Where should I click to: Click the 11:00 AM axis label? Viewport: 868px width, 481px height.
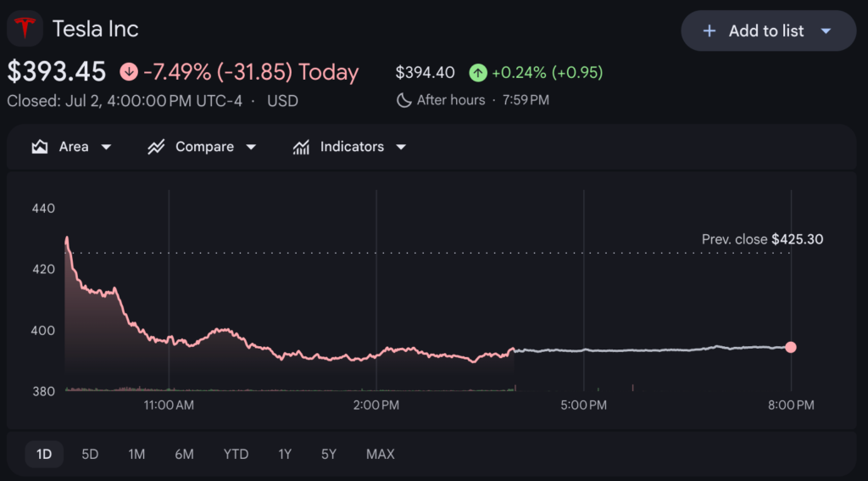click(x=169, y=405)
